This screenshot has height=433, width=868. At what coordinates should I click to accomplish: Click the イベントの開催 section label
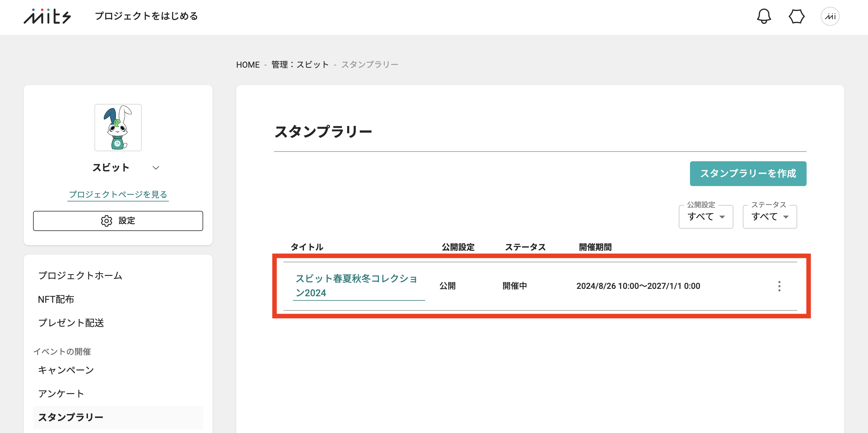coord(62,351)
